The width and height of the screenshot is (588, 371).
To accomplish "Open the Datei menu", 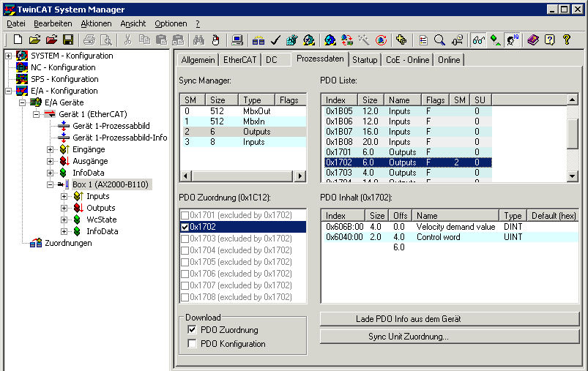I will [16, 23].
